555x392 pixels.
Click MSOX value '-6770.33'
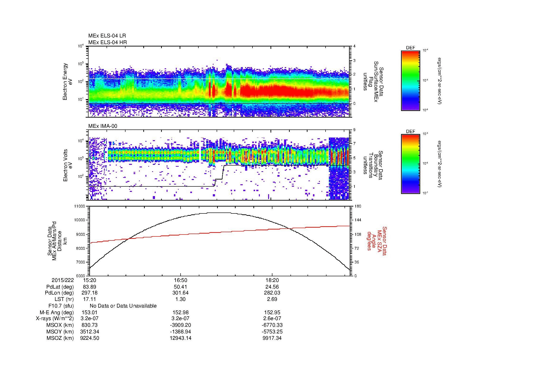(272, 325)
